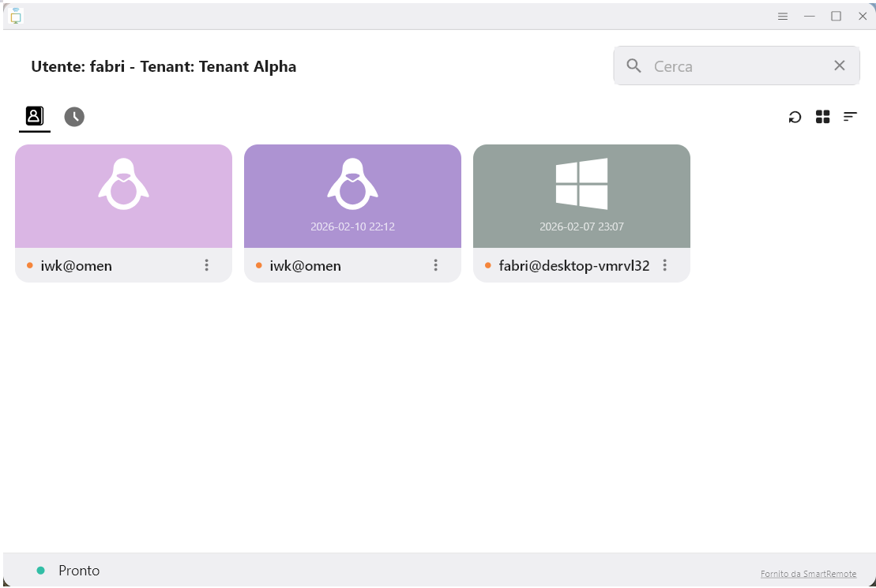This screenshot has width=876, height=588.
Task: Click the green Pronto status indicator
Action: pos(39,570)
